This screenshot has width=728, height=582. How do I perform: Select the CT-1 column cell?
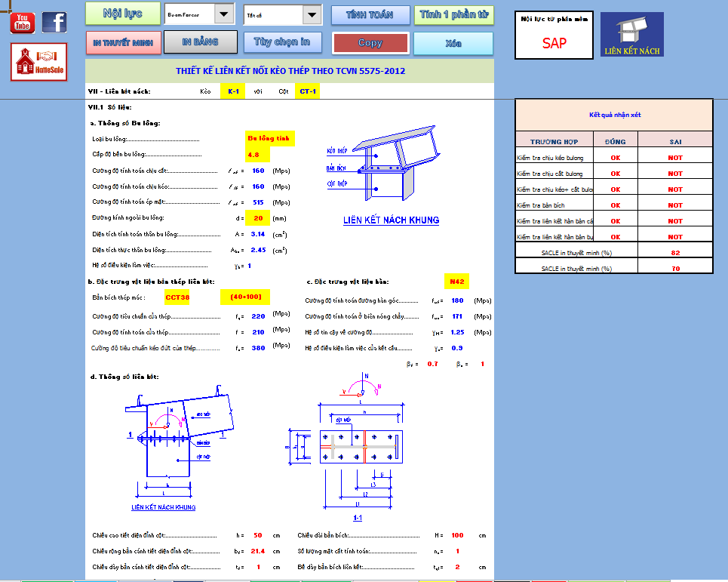(307, 91)
